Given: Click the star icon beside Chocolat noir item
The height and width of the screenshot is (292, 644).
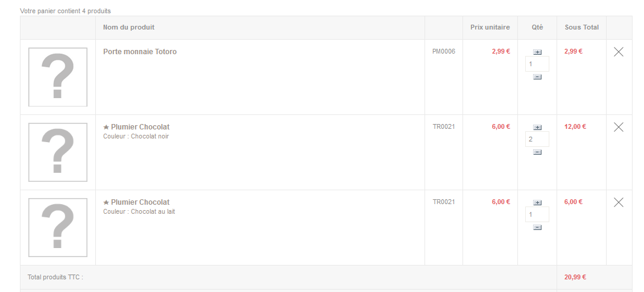Looking at the screenshot, I should (x=106, y=127).
